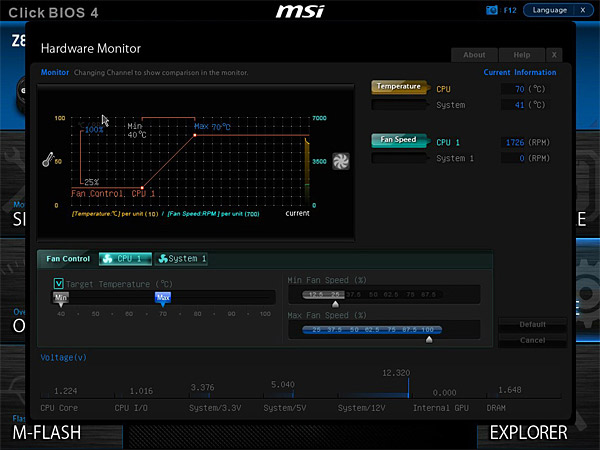The height and width of the screenshot is (450, 600).
Task: Click the CPU 1 fan speed value 1726
Action: tap(515, 142)
